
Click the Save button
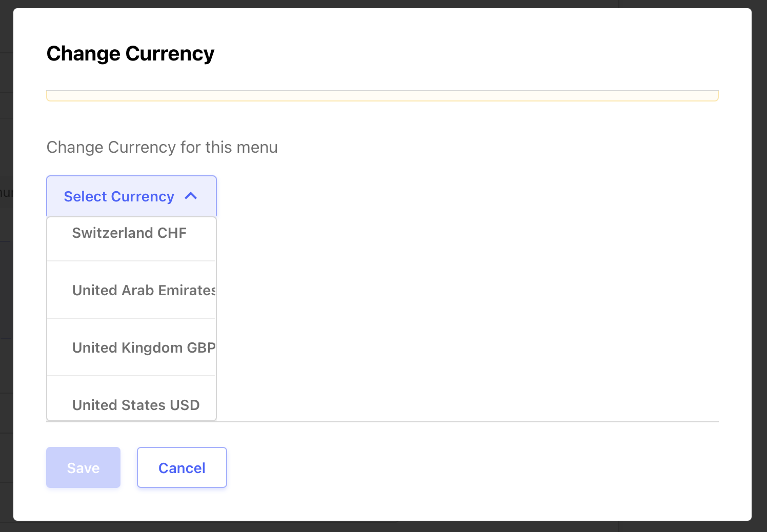coord(83,467)
